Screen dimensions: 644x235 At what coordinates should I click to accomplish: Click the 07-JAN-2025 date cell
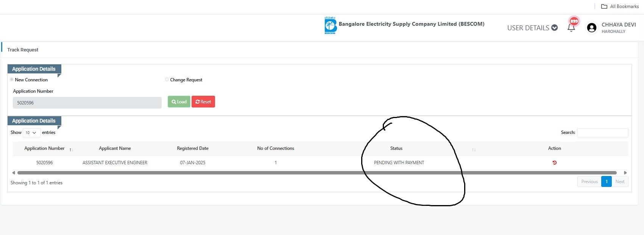point(193,163)
